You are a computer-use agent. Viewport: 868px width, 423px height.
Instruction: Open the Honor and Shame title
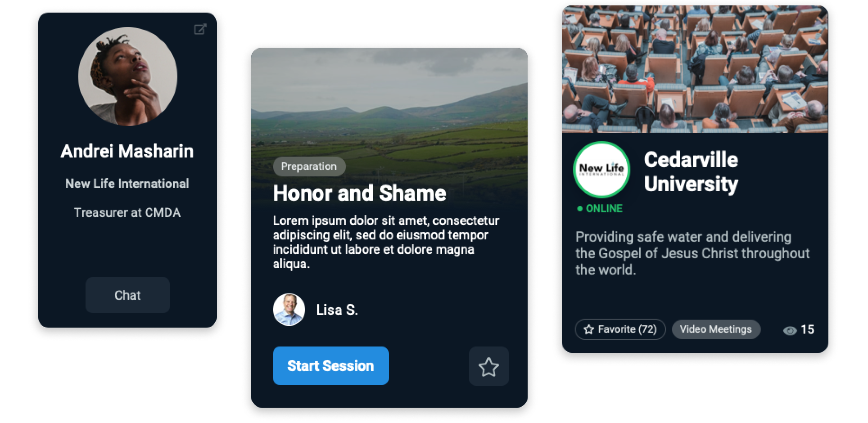click(359, 193)
